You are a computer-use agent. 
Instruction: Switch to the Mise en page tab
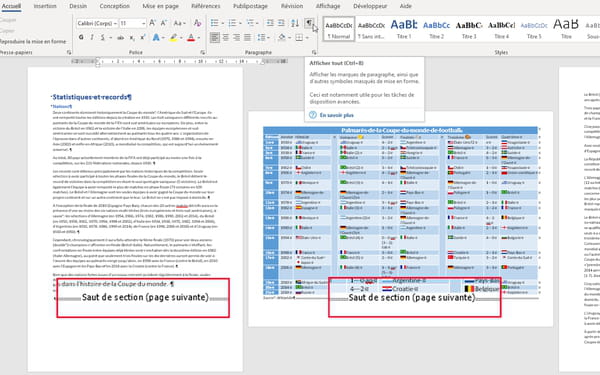pos(160,6)
